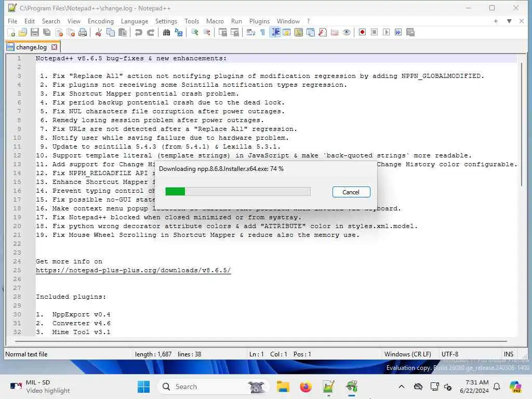
Task: Toggle Show All Characters pilcrow icon
Action: click(262, 33)
